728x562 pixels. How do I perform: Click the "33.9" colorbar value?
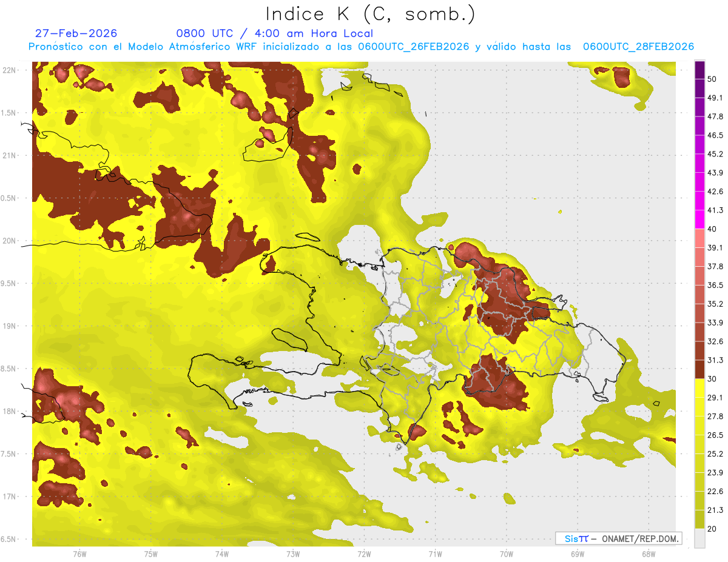715,323
